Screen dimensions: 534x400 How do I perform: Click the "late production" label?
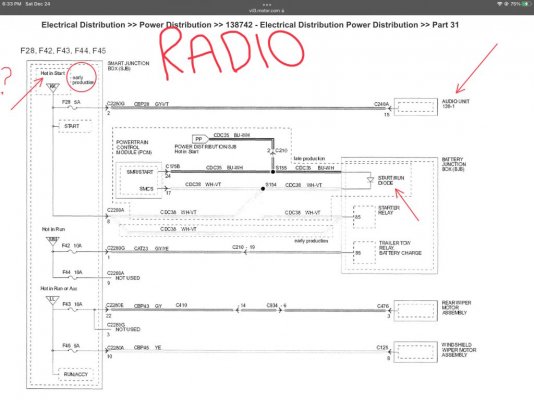tap(309, 159)
